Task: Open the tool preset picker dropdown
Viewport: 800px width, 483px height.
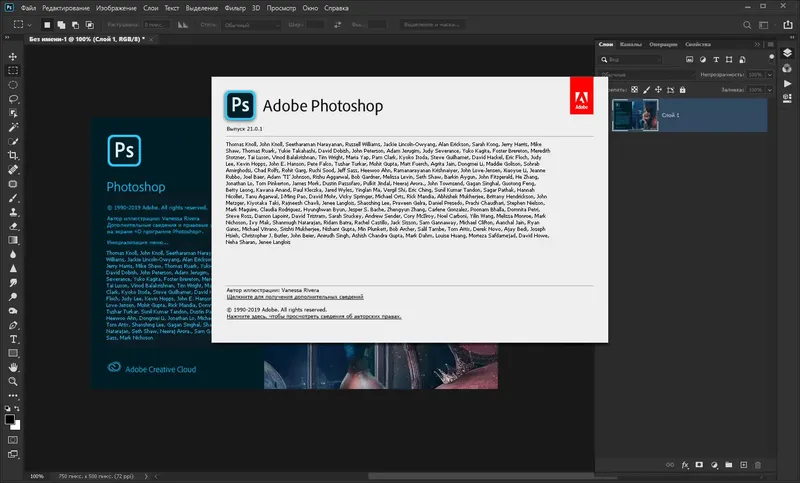Action: (x=30, y=24)
